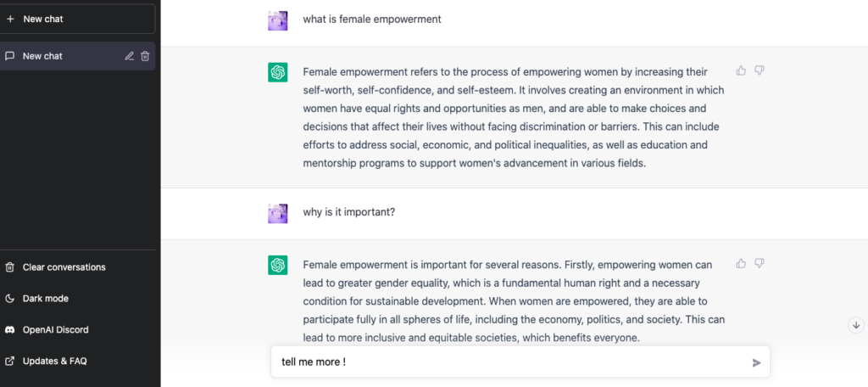Focus the message input containing 'tell me more !'
This screenshot has width=868, height=387.
512,362
